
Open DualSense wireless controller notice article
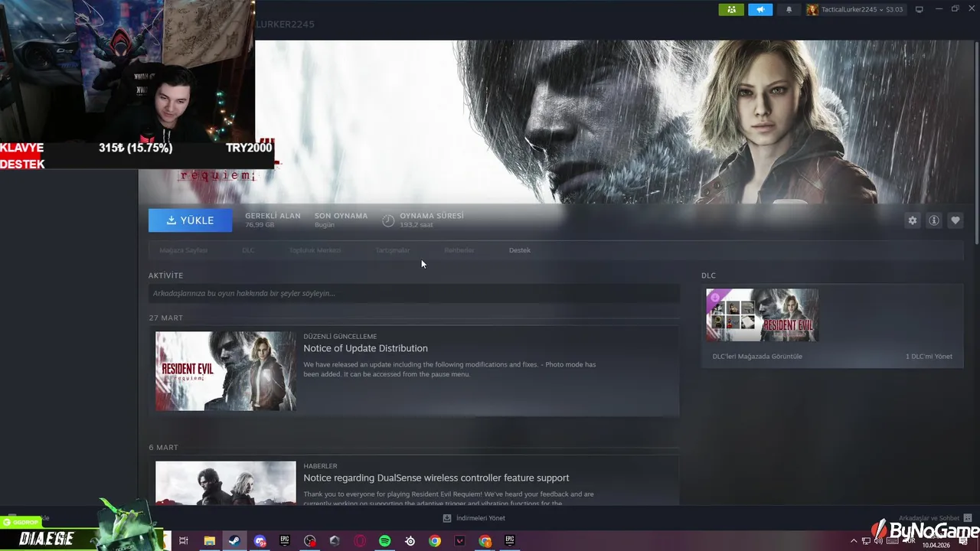[x=436, y=478]
